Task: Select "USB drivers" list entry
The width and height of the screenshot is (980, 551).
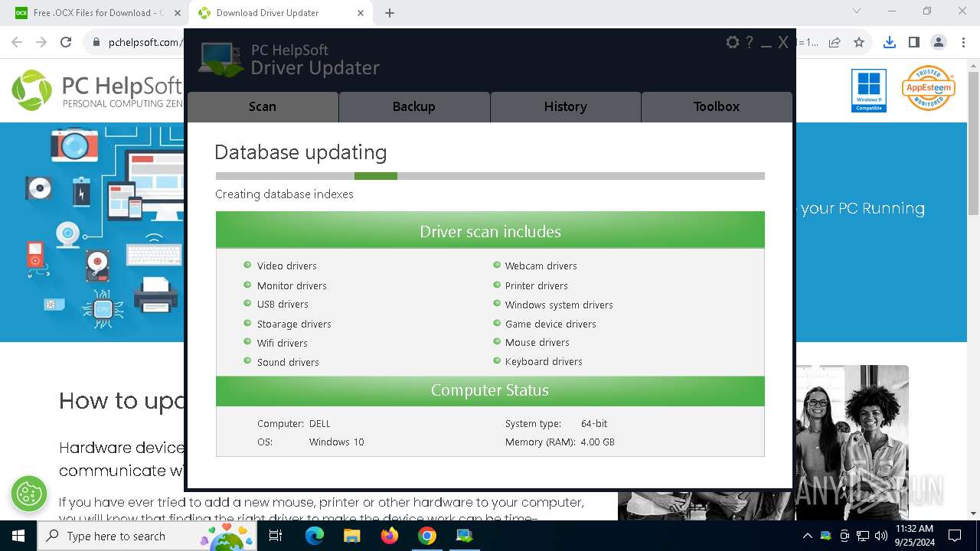Action: coord(283,304)
